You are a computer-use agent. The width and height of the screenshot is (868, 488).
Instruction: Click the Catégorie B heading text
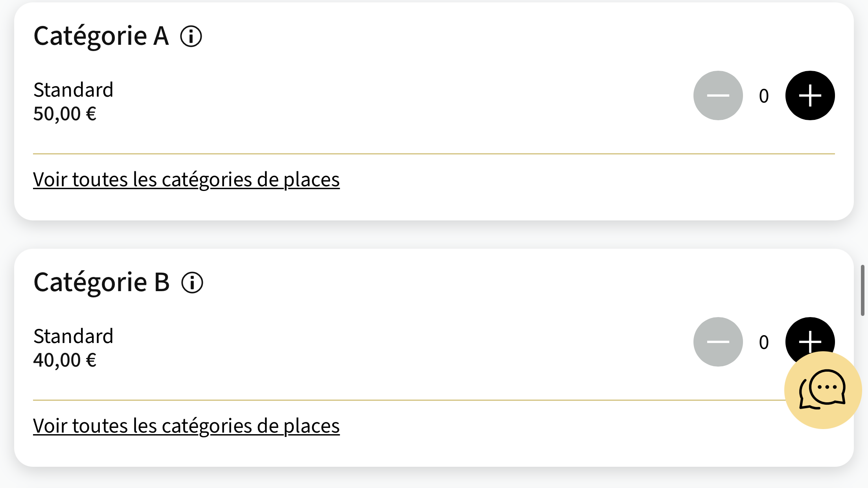(102, 283)
